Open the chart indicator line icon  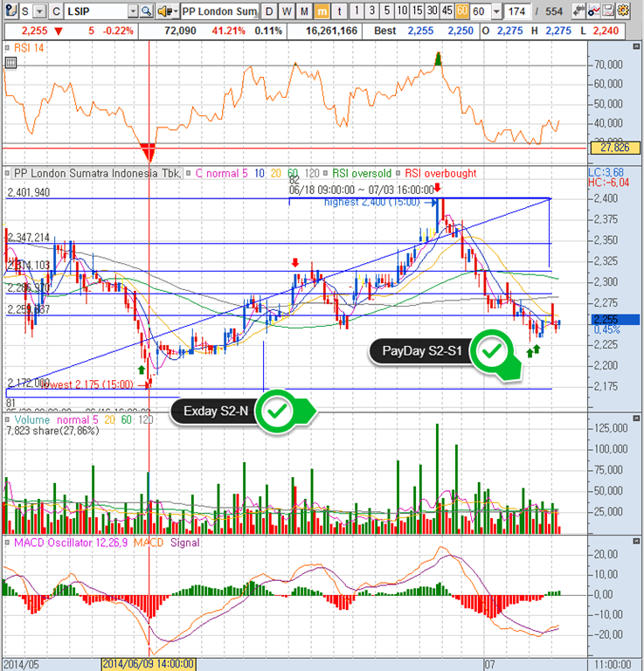pos(593,10)
